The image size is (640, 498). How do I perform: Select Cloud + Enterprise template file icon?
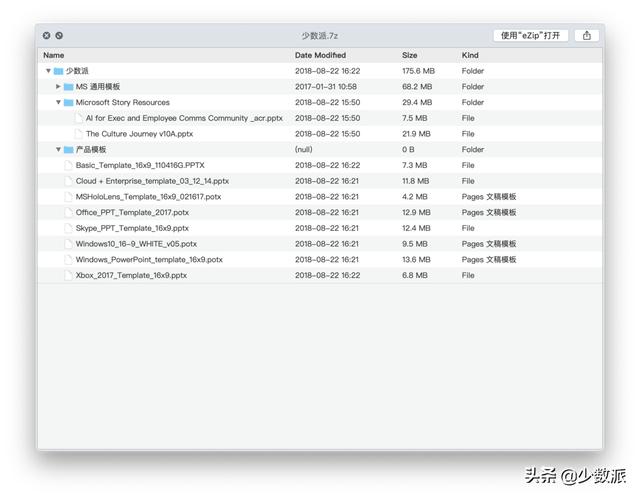click(69, 181)
